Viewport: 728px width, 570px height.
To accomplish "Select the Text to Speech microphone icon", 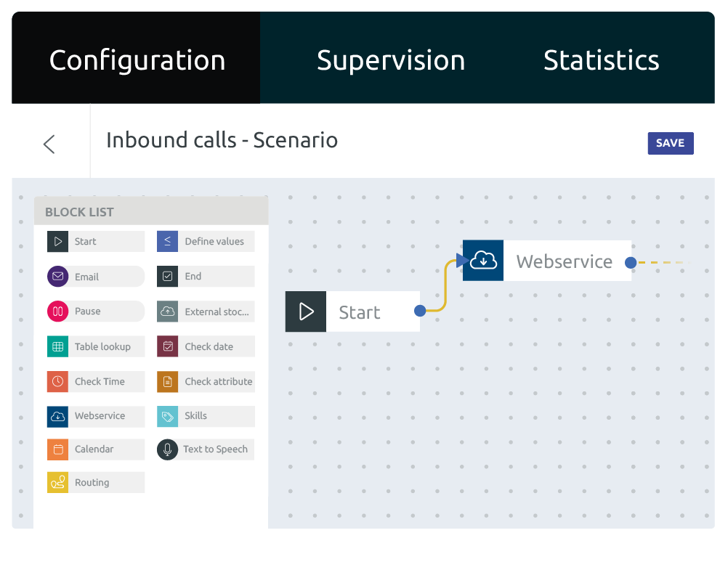I will click(x=167, y=449).
